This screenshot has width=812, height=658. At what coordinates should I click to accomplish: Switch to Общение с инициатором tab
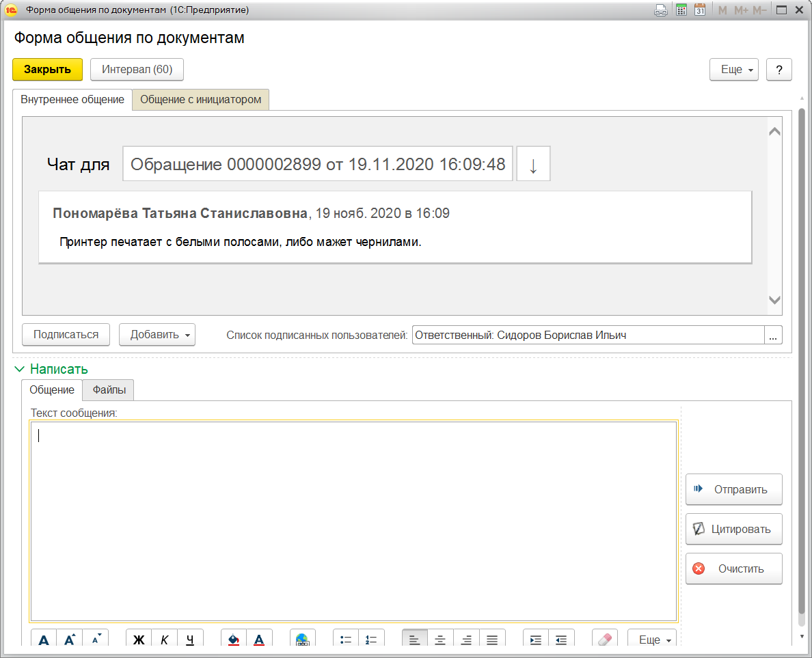pos(200,99)
